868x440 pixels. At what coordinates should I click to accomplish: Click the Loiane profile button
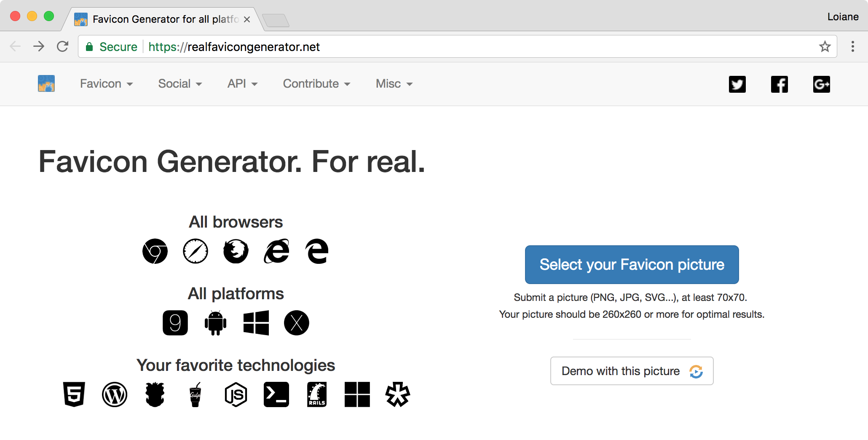tap(843, 17)
